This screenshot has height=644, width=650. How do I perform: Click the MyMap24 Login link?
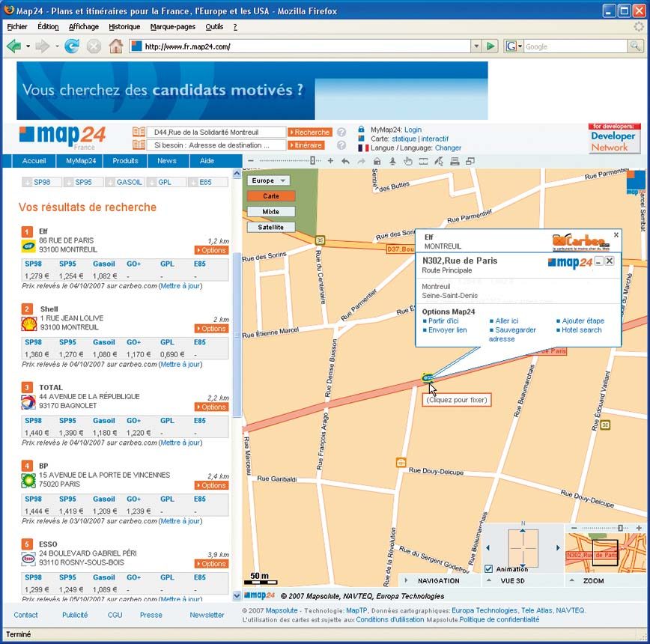point(413,130)
